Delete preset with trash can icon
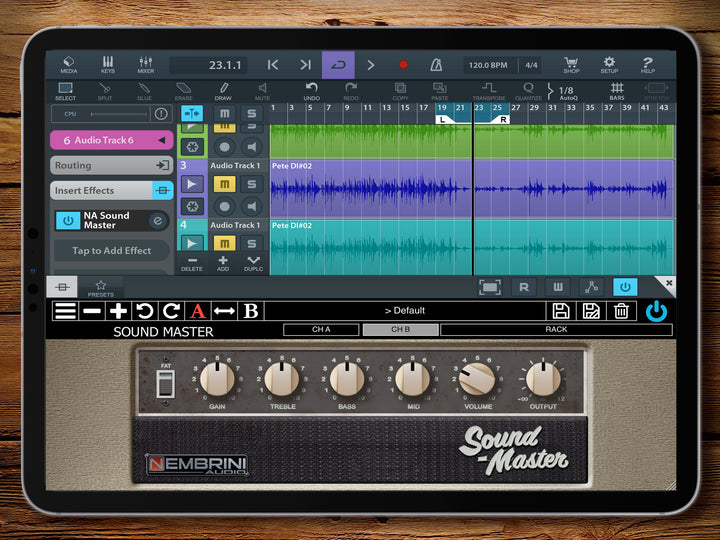 [x=621, y=311]
